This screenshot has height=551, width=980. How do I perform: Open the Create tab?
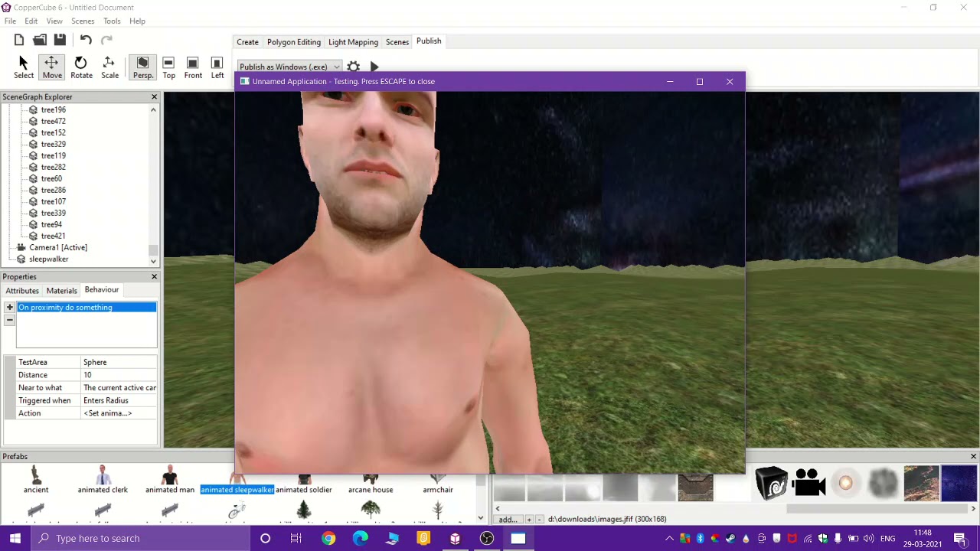tap(247, 42)
